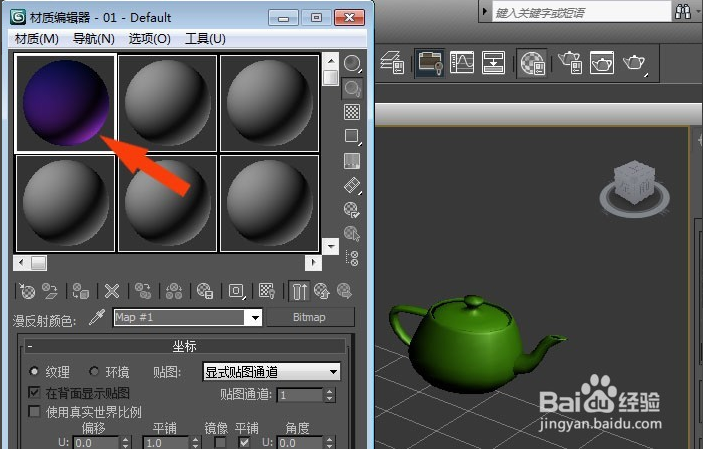Click Go to Parent icon
Image resolution: width=703 pixels, height=449 pixels.
(322, 291)
